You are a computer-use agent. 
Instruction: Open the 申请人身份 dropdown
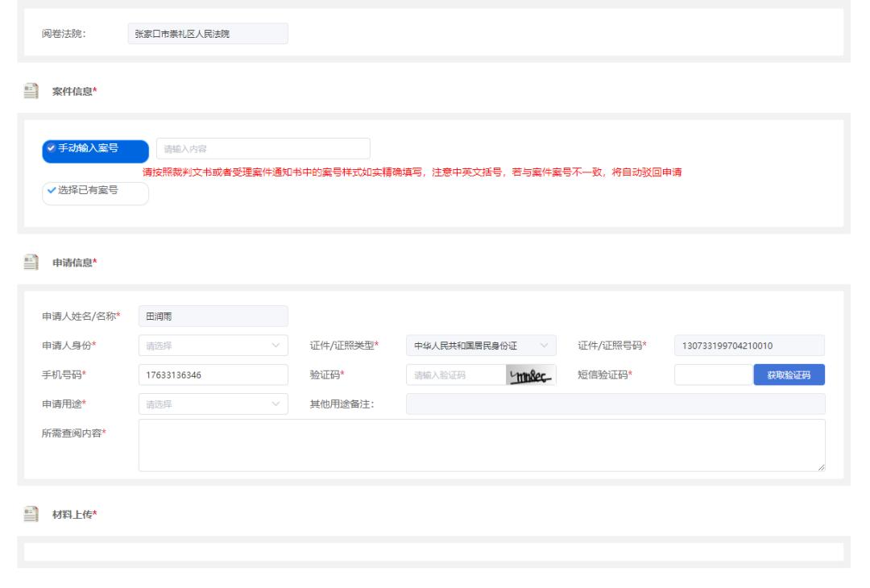point(213,346)
